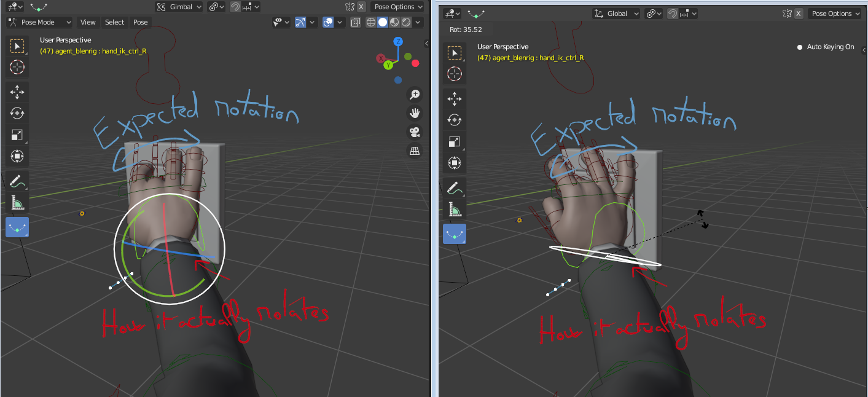Toggle X-axis mirror button in Gimbal viewport

pyautogui.click(x=361, y=7)
